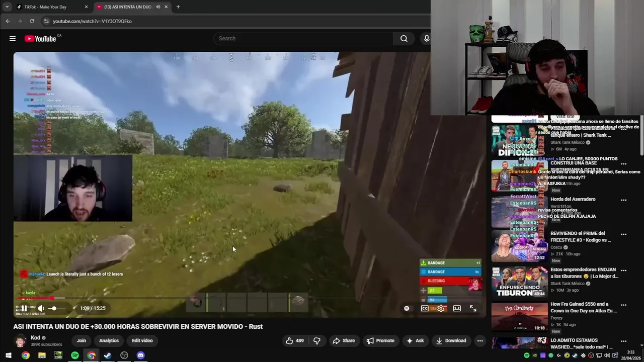Open a new browser tab
The height and width of the screenshot is (362, 644).
[x=178, y=7]
